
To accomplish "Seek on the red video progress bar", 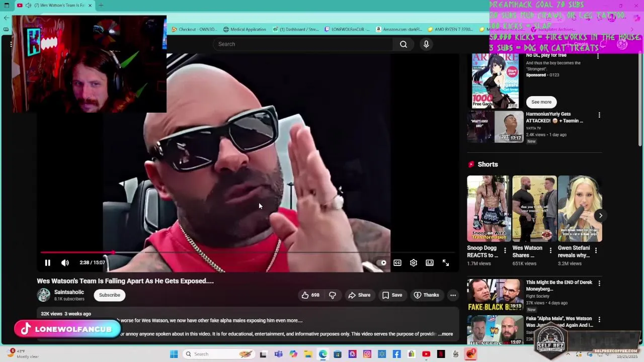I will click(248, 252).
